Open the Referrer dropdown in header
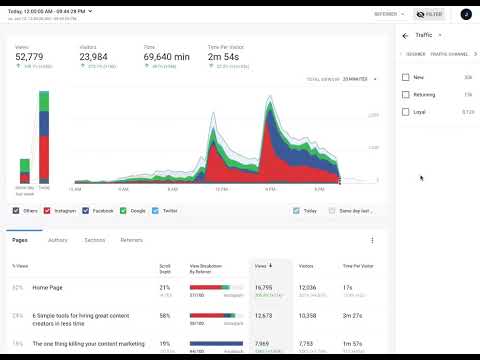480x360 pixels. [x=389, y=14]
